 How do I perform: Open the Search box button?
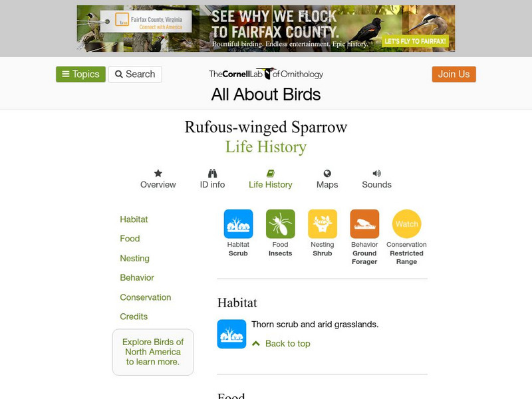coord(135,74)
